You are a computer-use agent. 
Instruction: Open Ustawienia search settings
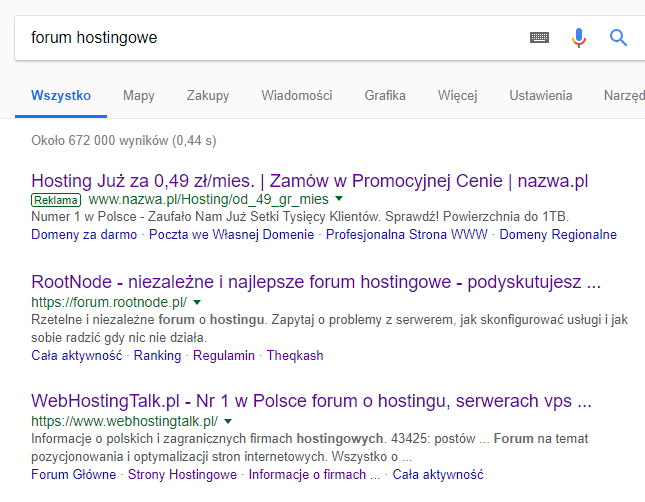click(x=540, y=96)
